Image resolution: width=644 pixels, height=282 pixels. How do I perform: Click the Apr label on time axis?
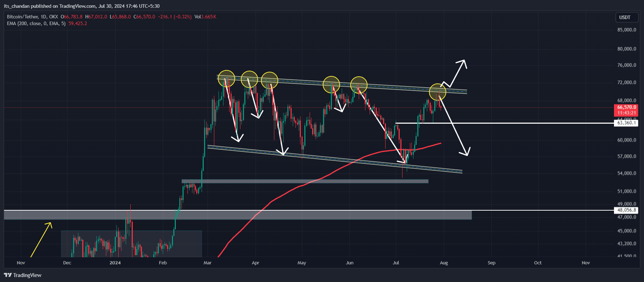click(x=255, y=263)
